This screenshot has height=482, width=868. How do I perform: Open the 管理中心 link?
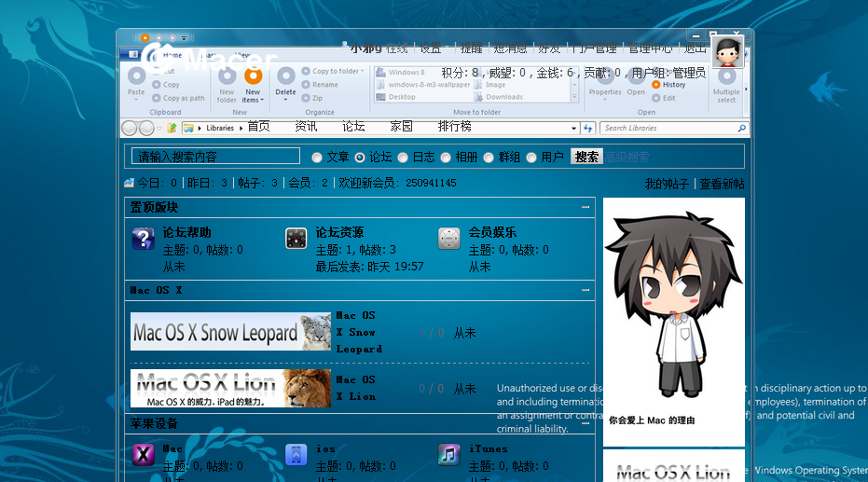click(x=650, y=48)
